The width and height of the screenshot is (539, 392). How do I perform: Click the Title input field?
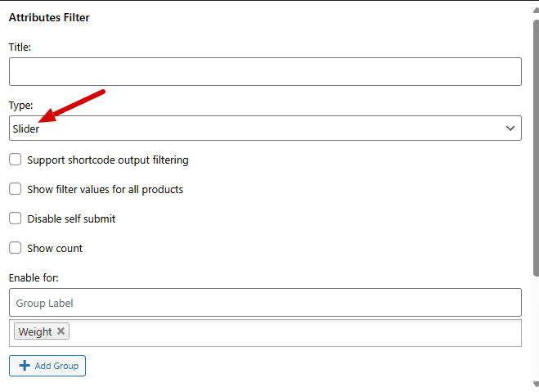[265, 71]
